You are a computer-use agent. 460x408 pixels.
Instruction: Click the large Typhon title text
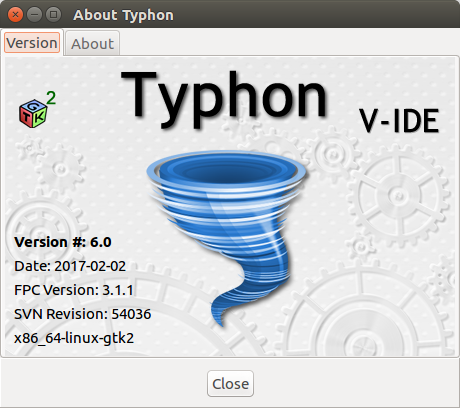[x=224, y=98]
